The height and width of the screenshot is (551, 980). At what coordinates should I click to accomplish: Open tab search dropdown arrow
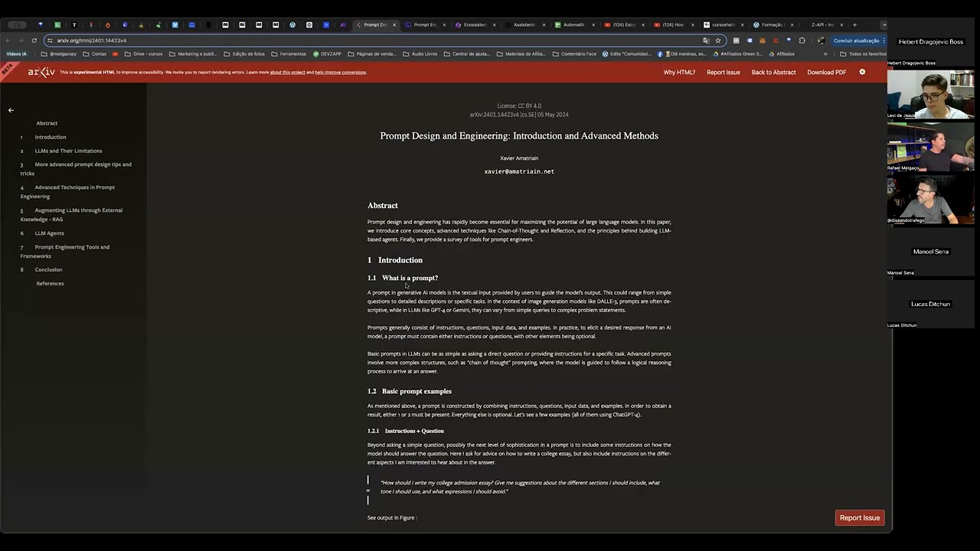click(x=884, y=24)
